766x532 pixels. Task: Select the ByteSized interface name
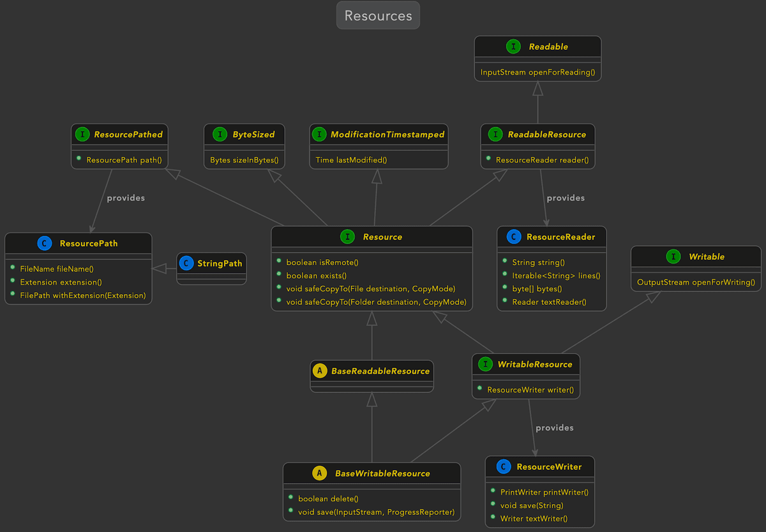253,135
